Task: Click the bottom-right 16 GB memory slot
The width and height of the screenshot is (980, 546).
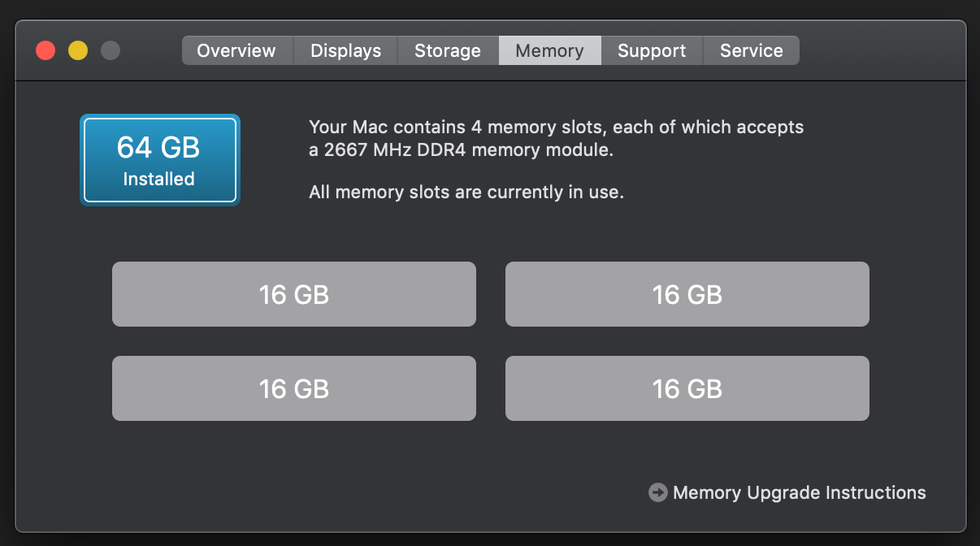Action: coord(687,388)
